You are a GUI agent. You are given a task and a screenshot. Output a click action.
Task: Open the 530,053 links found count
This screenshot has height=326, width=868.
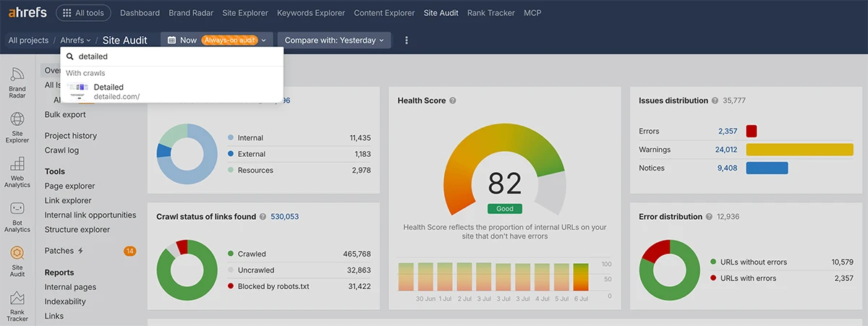point(285,216)
